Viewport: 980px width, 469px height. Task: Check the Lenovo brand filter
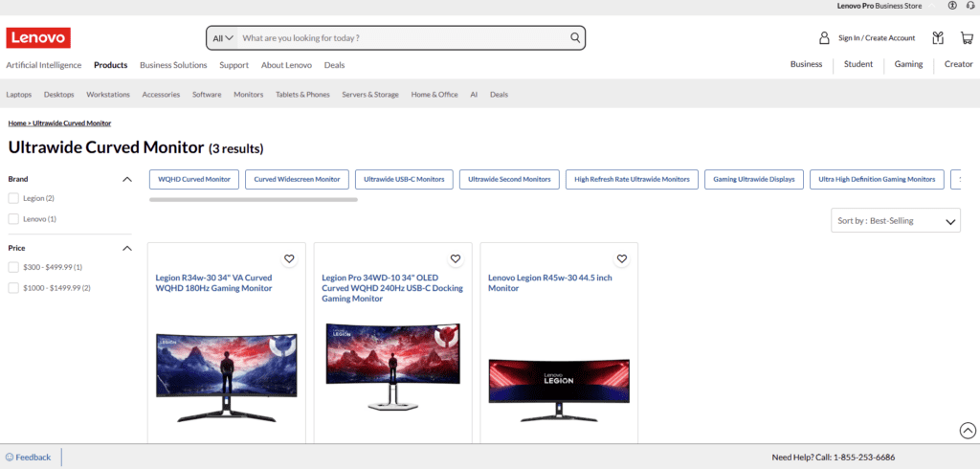pos(13,219)
